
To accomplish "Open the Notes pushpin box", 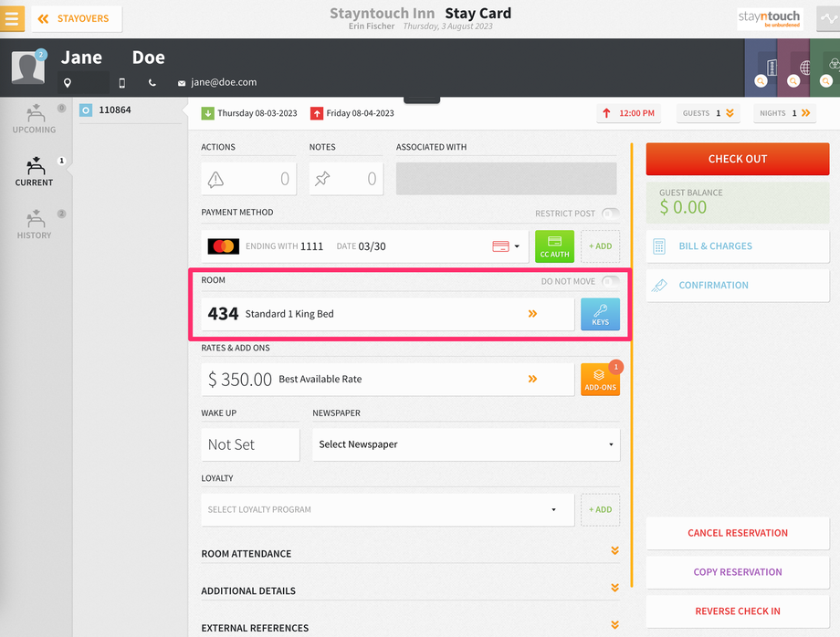I will pos(346,179).
